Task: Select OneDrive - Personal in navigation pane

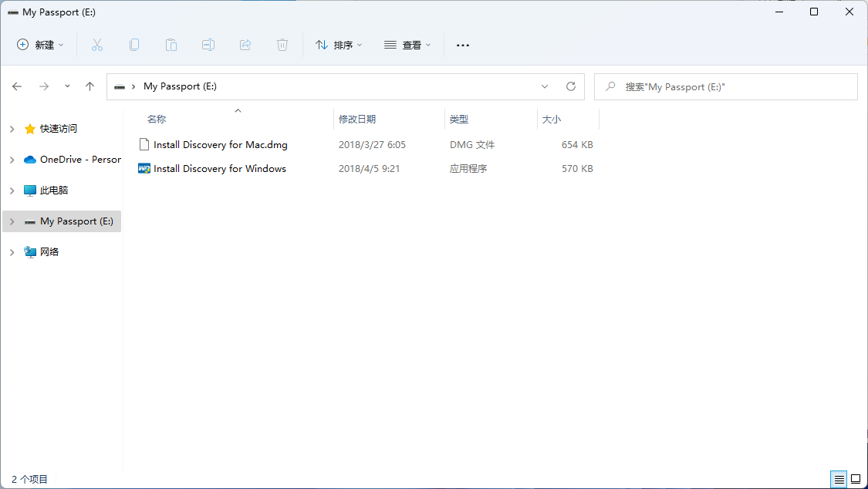Action: pos(80,160)
